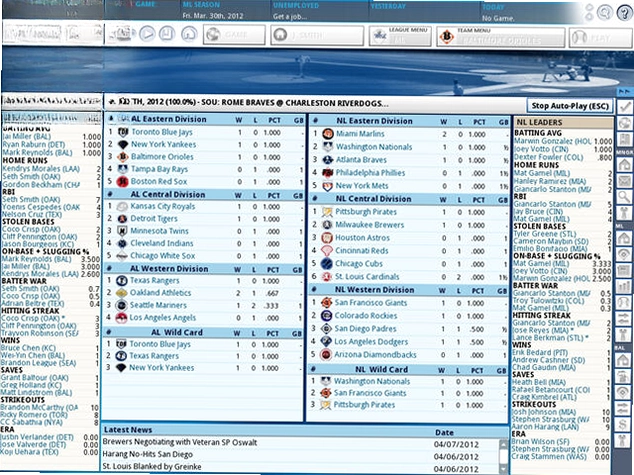The image size is (634, 475).
Task: Click Stop Auto-Play (ESC) button
Action: pos(570,106)
